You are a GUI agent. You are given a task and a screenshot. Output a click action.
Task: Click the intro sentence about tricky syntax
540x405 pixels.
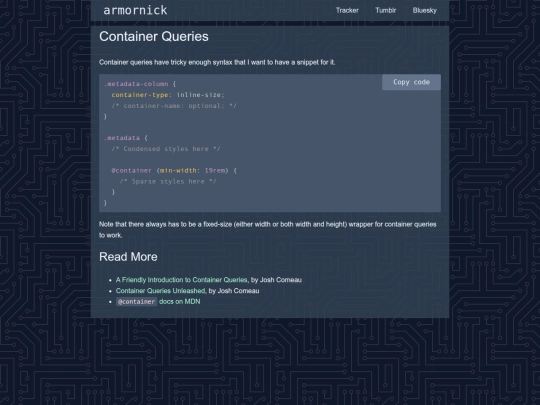217,62
